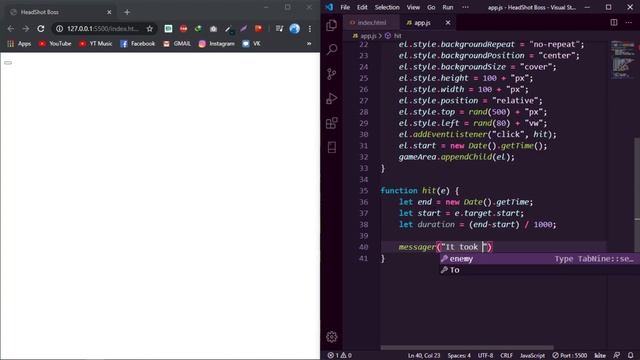The height and width of the screenshot is (360, 640).
Task: Change indentation via Spaces: 4
Action: pos(459,356)
